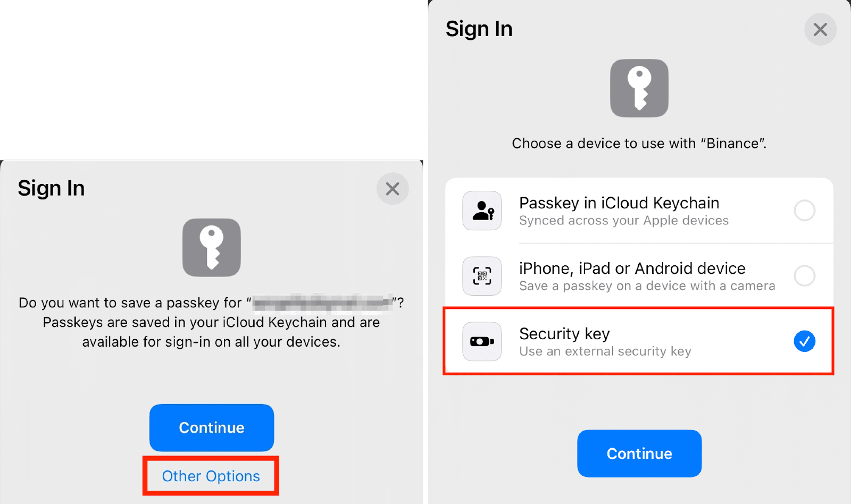
Task: Click "Use an external security key" subtitle
Action: click(605, 351)
